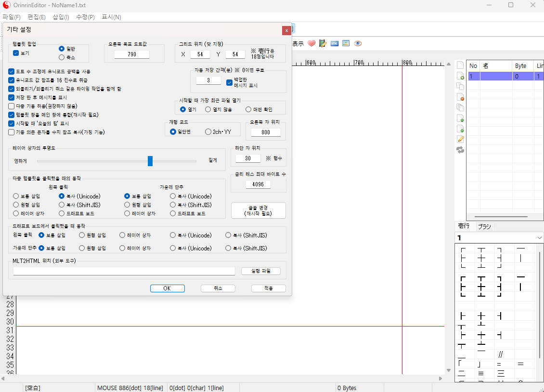Click the color grid table toolbar icon
Image resolution: width=544 pixels, height=392 pixels.
(x=346, y=43)
